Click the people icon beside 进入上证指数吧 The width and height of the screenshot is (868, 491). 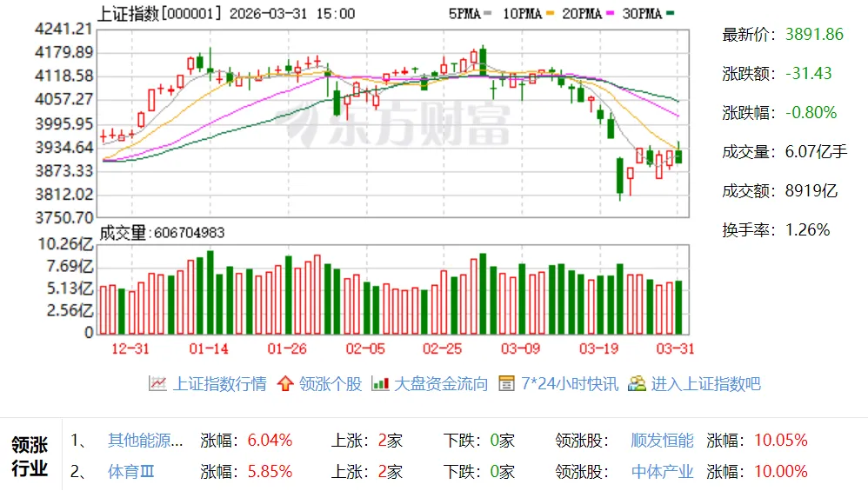pyautogui.click(x=637, y=383)
